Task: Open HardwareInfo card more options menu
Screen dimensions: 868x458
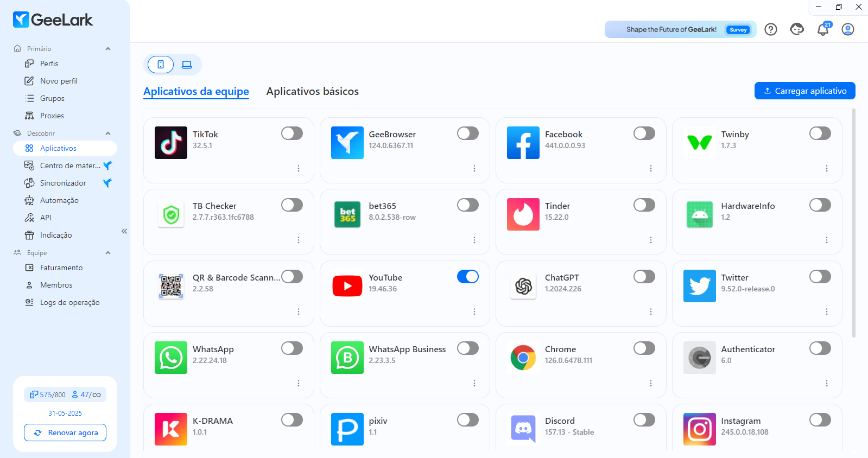Action: [827, 240]
